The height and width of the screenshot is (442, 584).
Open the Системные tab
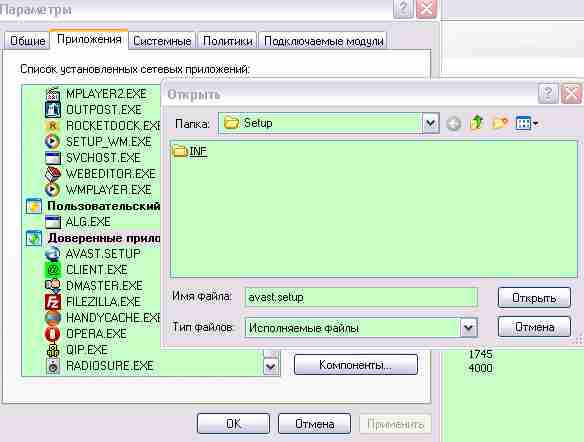[x=162, y=41]
